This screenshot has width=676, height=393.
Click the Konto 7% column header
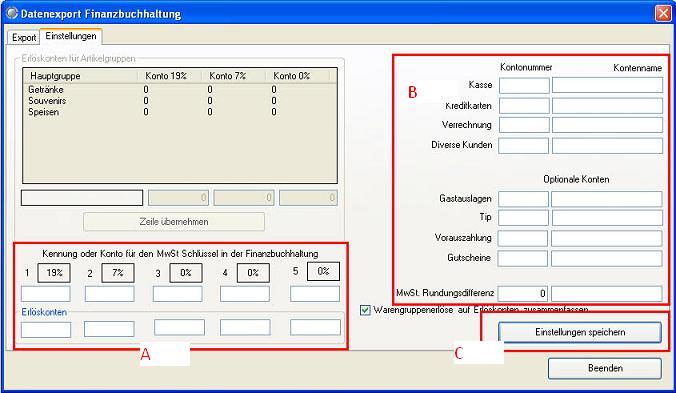(x=233, y=76)
